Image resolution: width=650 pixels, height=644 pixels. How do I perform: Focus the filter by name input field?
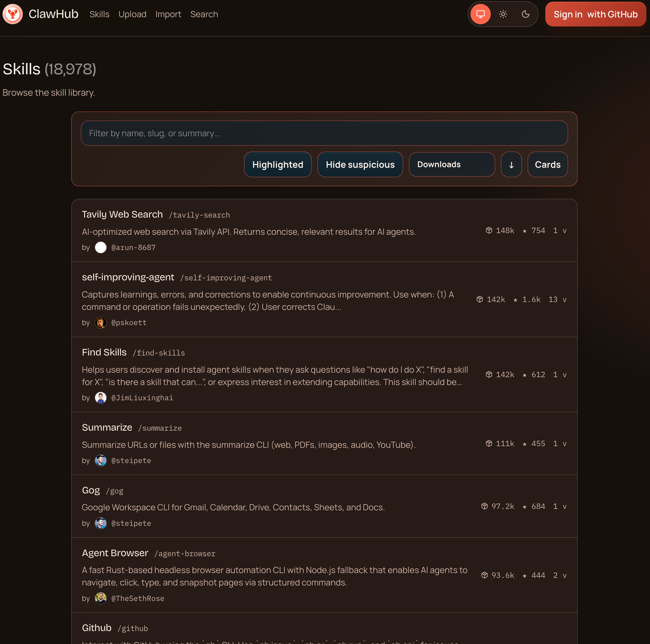[324, 133]
